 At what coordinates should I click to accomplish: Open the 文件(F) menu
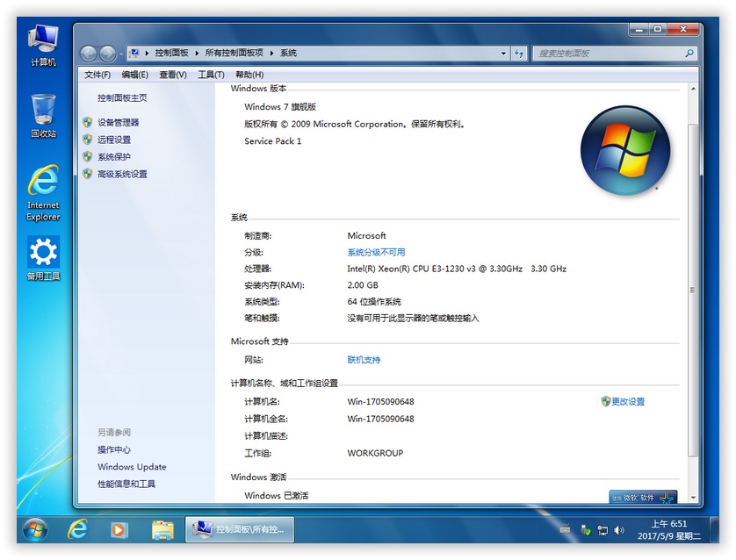click(x=97, y=75)
